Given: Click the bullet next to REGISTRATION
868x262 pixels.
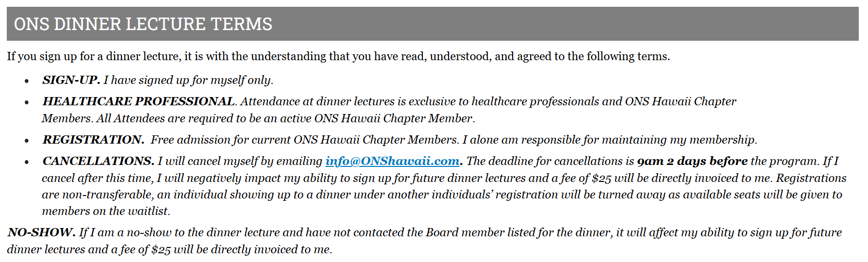Looking at the screenshot, I should click(27, 141).
